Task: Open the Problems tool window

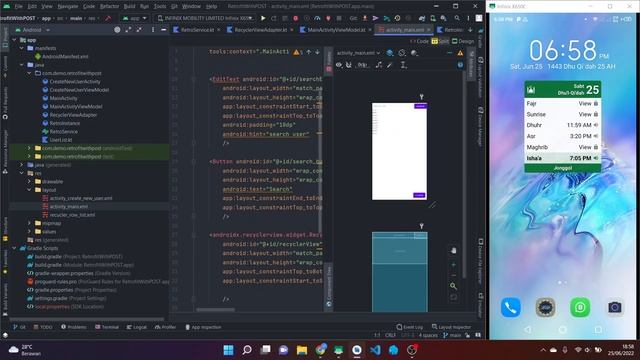Action: tap(74, 327)
